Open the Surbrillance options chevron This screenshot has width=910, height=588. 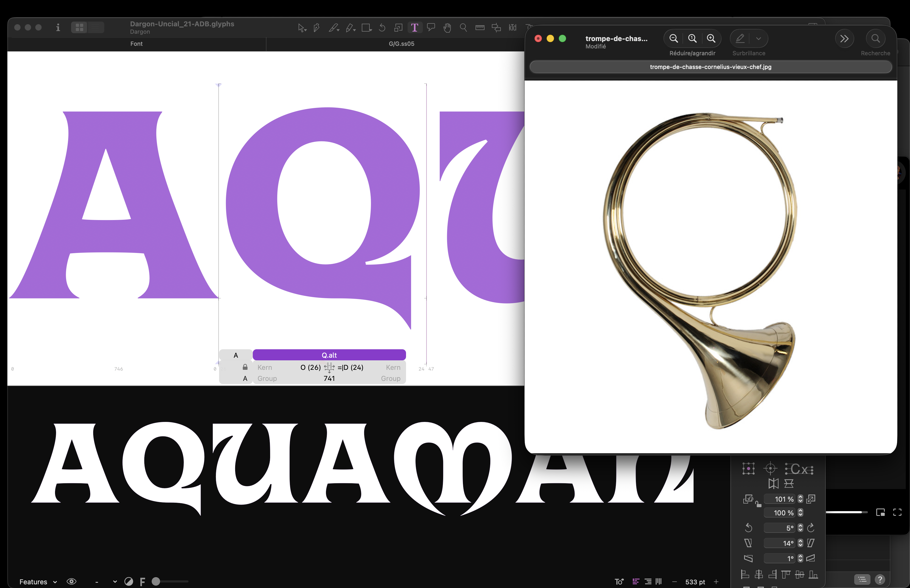point(758,39)
